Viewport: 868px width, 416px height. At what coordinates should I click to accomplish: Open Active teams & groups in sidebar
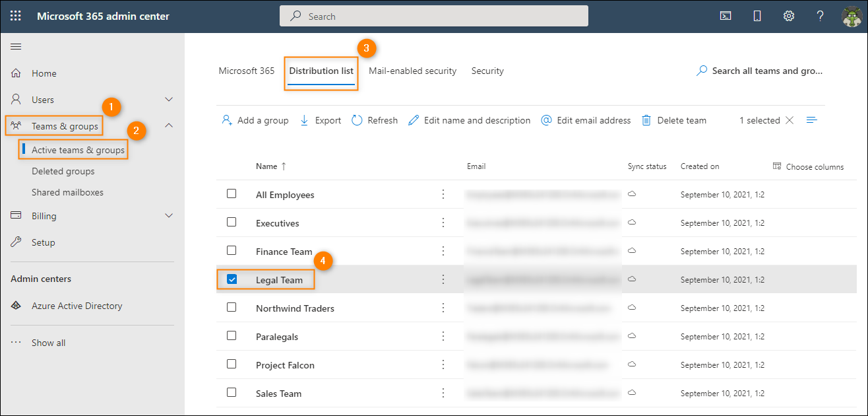coord(78,150)
